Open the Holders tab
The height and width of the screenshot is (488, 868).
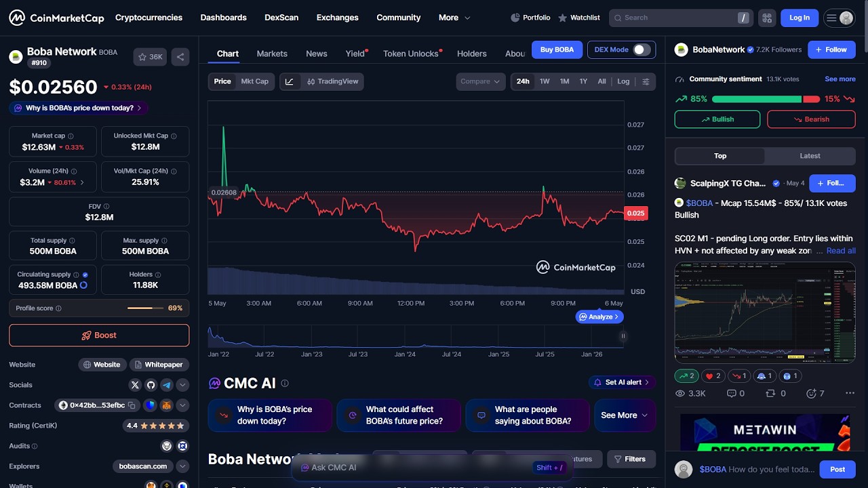(472, 54)
